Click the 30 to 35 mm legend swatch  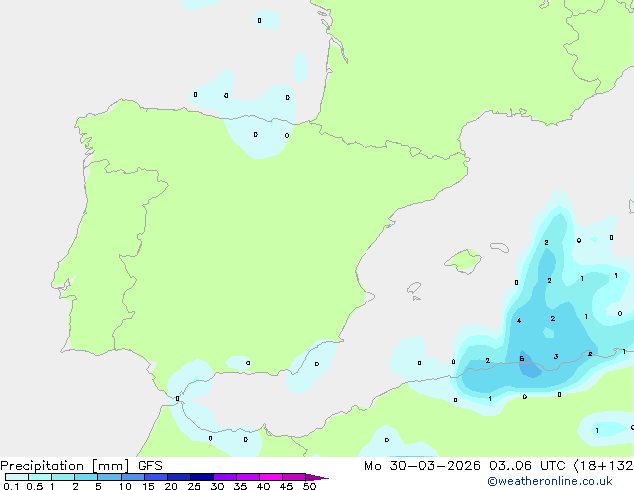coord(224,477)
